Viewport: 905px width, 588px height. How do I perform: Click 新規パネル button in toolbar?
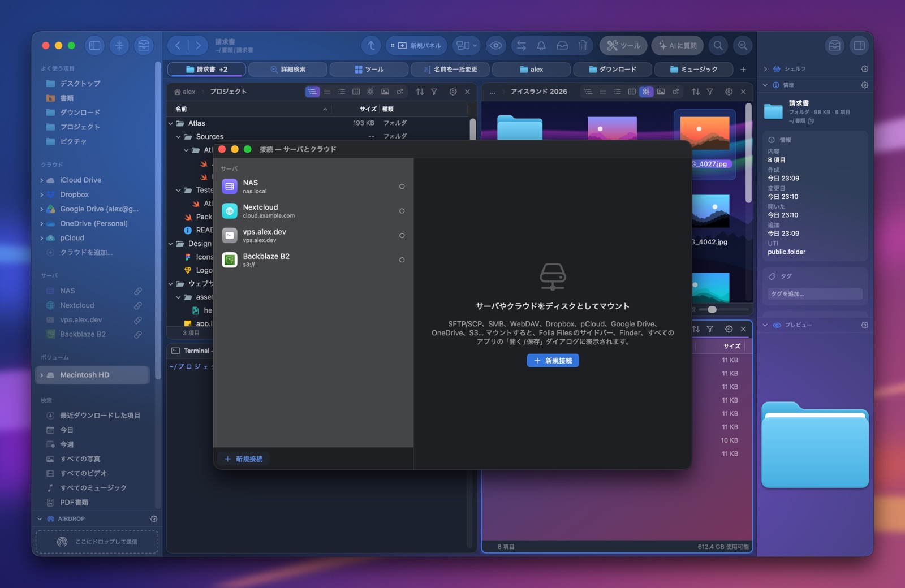point(417,46)
